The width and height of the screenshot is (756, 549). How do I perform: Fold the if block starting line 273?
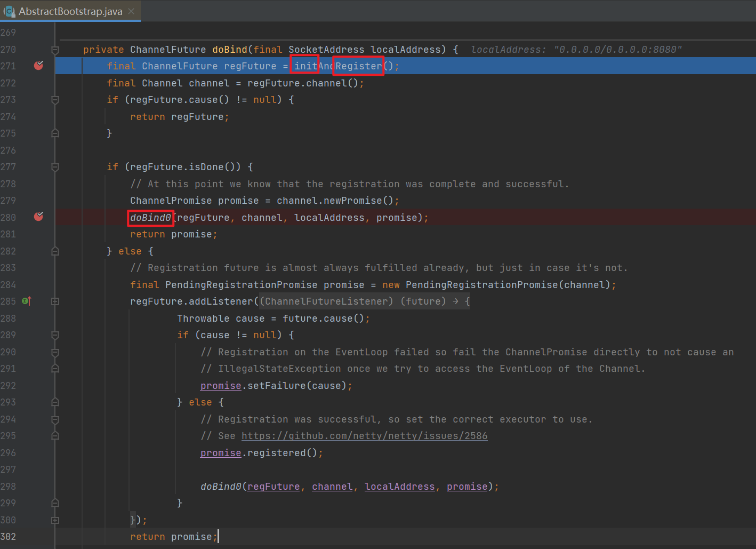(x=55, y=100)
